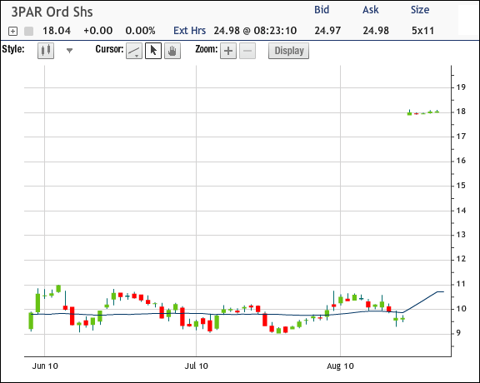Image resolution: width=480 pixels, height=383 pixels.
Task: Click the 19 price axis label
Action: (x=461, y=87)
